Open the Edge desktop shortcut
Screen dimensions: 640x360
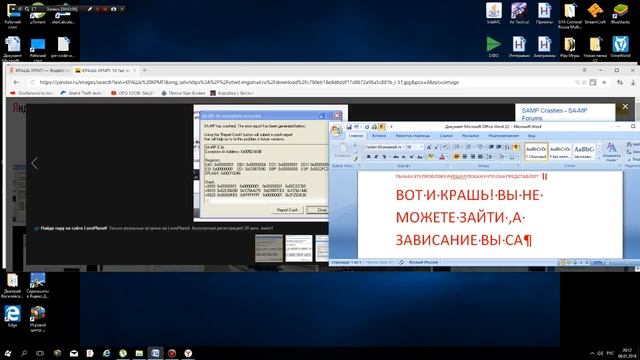[12, 316]
